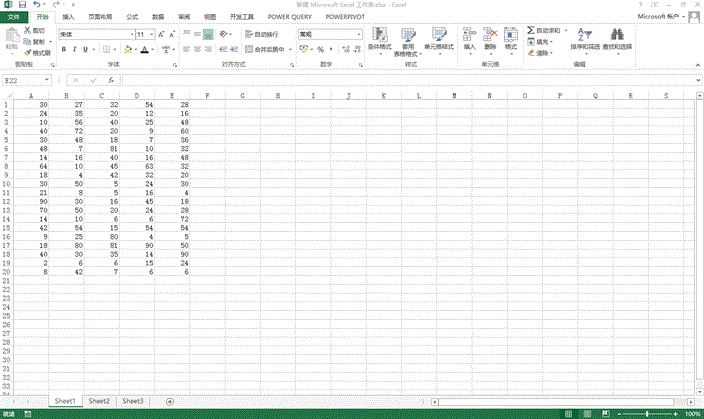
Task: Toggle Bold formatting
Action: (63, 49)
